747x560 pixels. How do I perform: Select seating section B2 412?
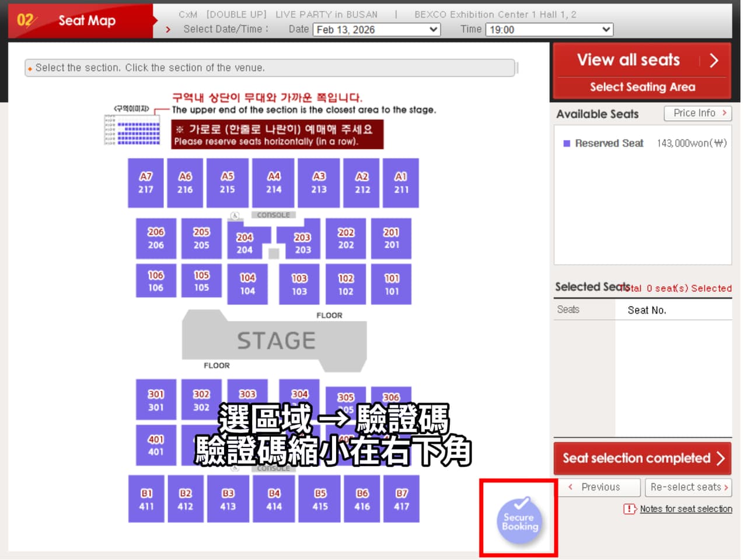[x=185, y=499]
